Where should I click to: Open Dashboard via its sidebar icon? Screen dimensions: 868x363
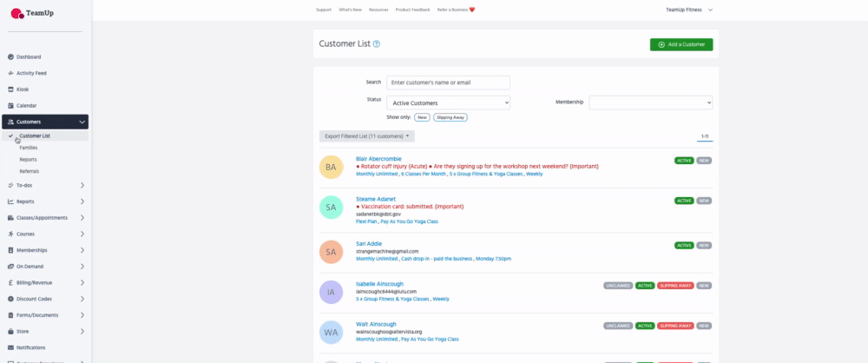pos(10,56)
